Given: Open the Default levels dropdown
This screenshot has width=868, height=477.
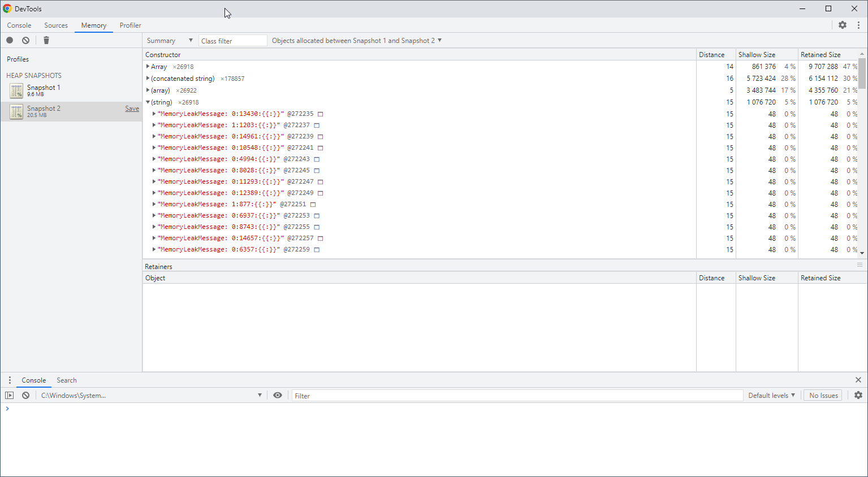Looking at the screenshot, I should coord(771,396).
